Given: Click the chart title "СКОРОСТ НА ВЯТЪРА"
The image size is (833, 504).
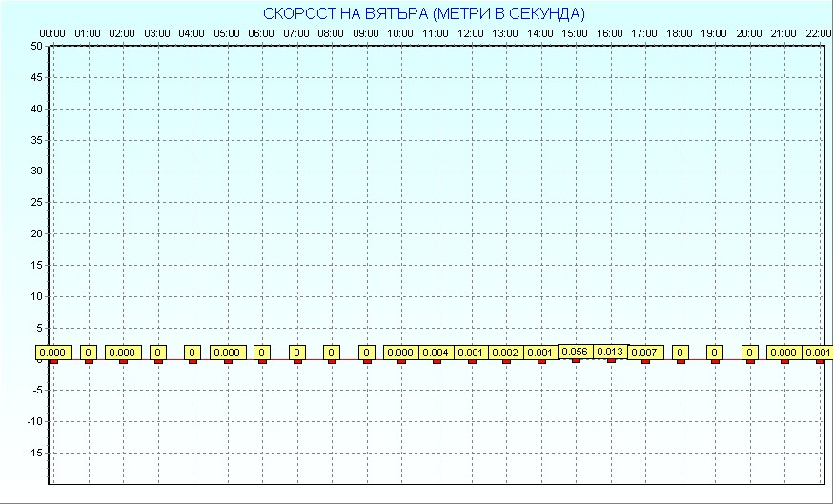Looking at the screenshot, I should [424, 13].
